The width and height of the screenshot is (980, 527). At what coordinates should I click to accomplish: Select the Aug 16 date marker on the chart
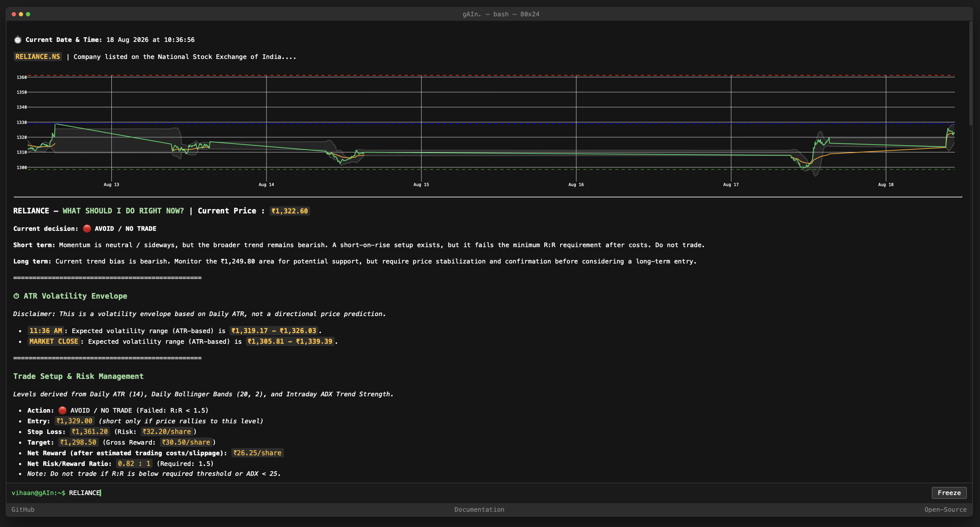pos(576,185)
